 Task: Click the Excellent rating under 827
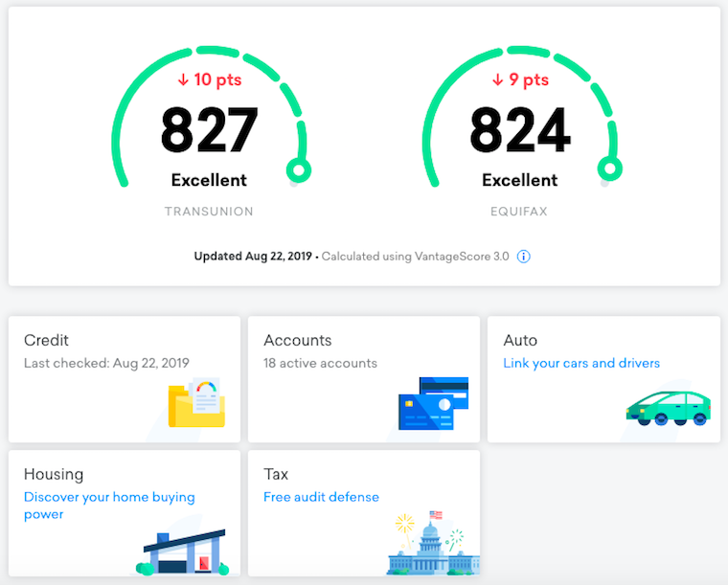209,180
